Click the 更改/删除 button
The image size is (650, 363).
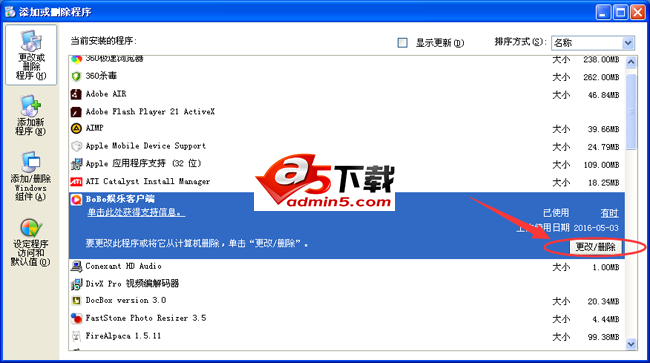point(595,247)
